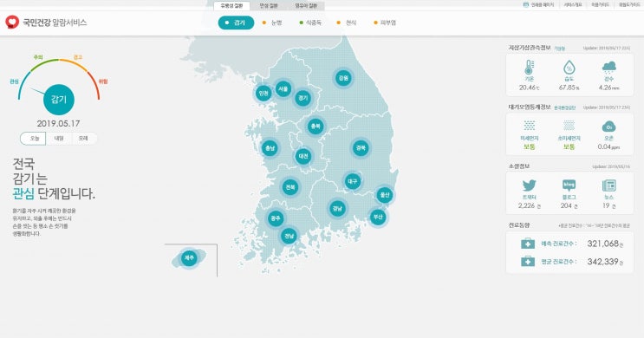Viewport: 644px width, 338px height.
Task: Select the 충남 map marker
Action: (x=270, y=148)
